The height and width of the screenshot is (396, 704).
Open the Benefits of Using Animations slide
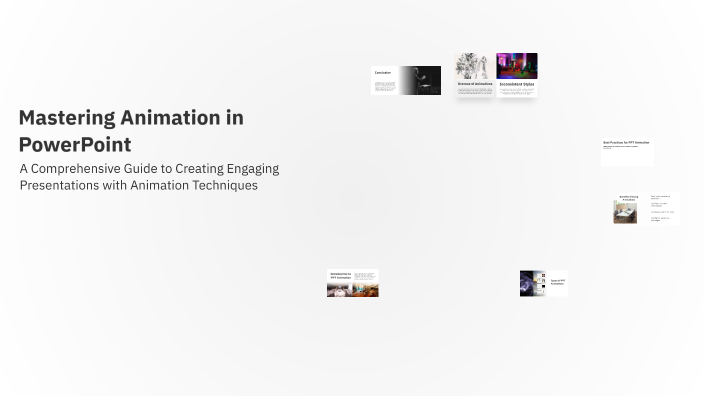647,208
